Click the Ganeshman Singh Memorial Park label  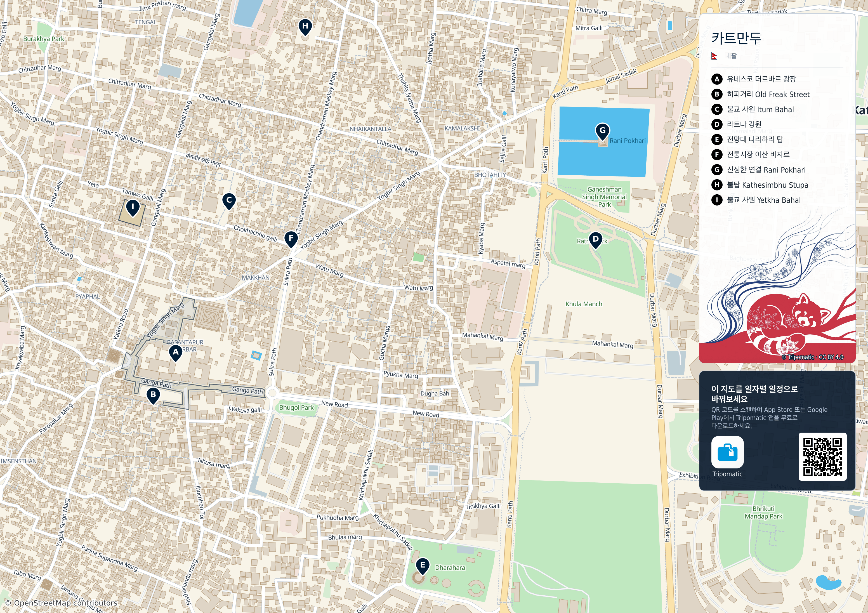click(x=604, y=197)
